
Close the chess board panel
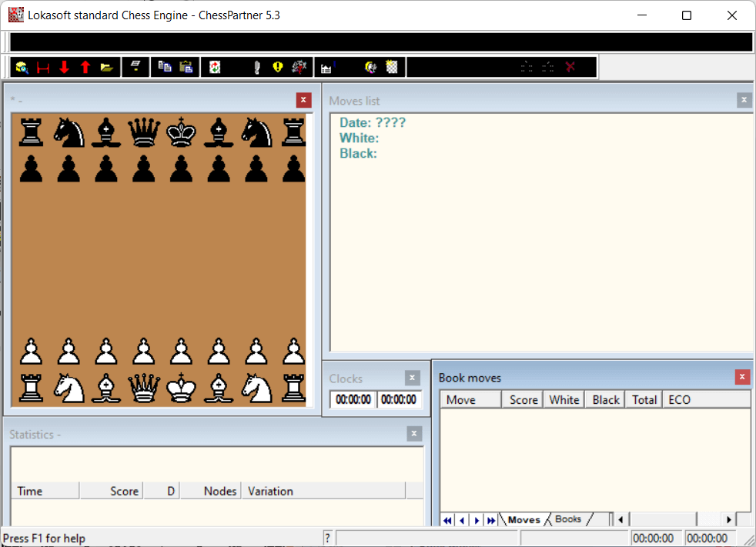coord(303,100)
